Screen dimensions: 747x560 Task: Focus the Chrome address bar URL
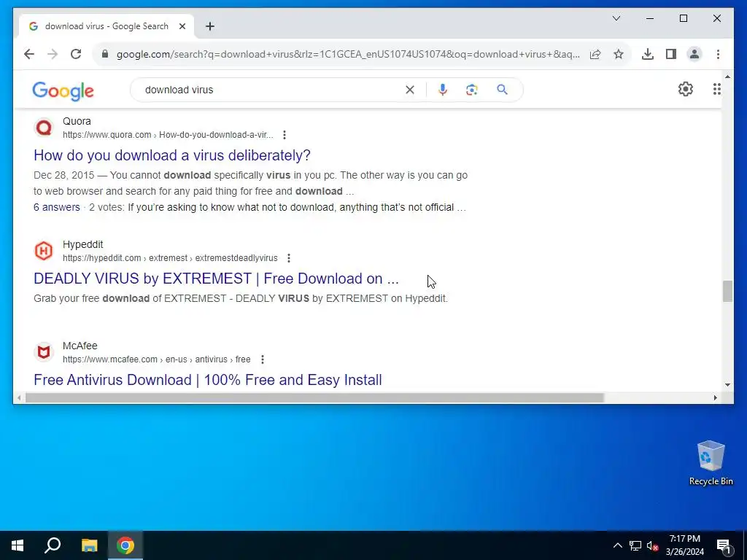[x=348, y=54]
